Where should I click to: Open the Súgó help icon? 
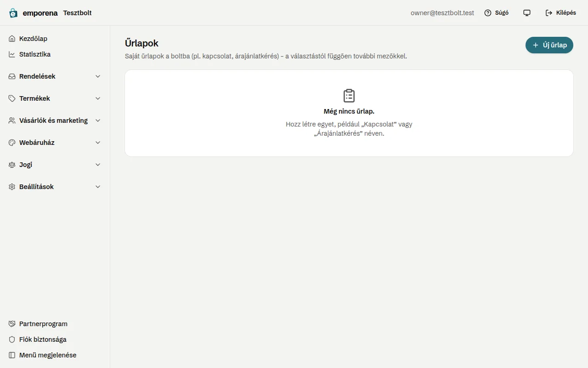click(488, 13)
